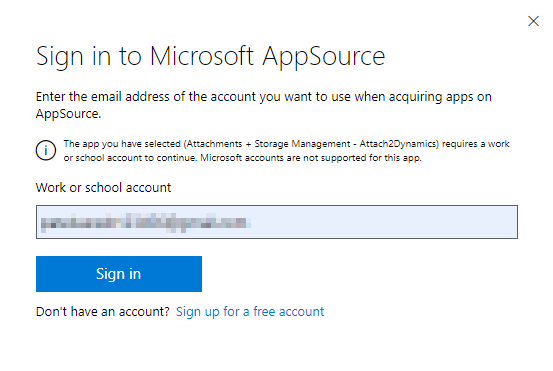Click the notice mentioning Attach2Dynamics
The image size is (553, 371).
tap(286, 151)
